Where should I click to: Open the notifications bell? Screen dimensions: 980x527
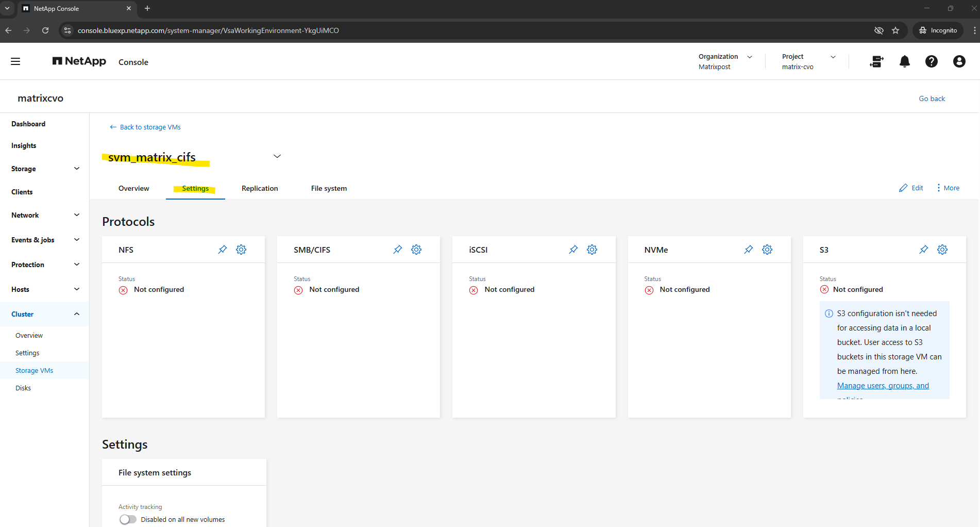pyautogui.click(x=904, y=62)
